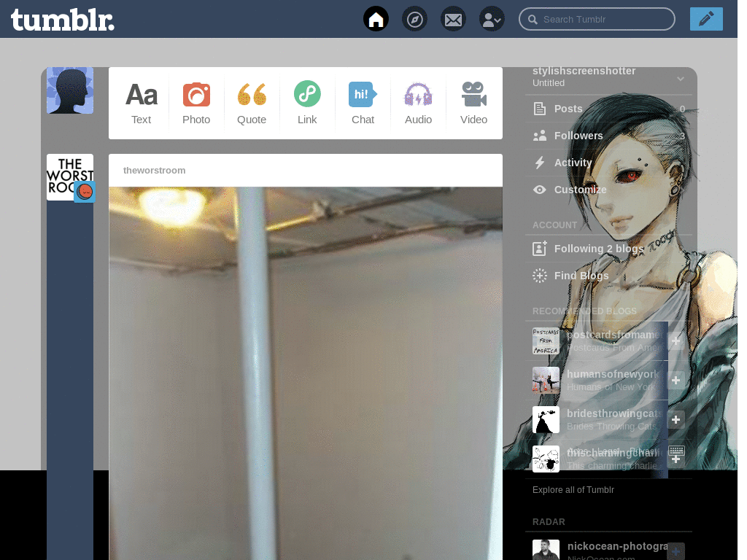Open theworstroom post author link

pyautogui.click(x=155, y=171)
